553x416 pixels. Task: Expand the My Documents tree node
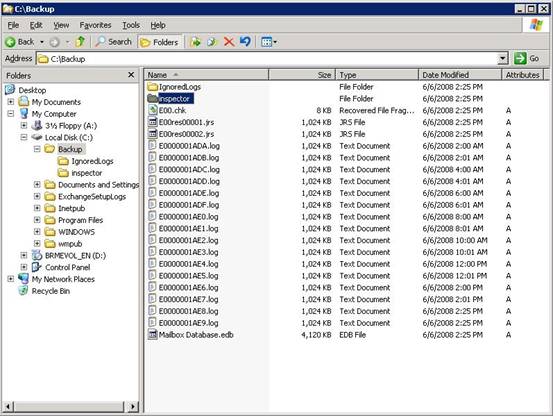[x=11, y=102]
